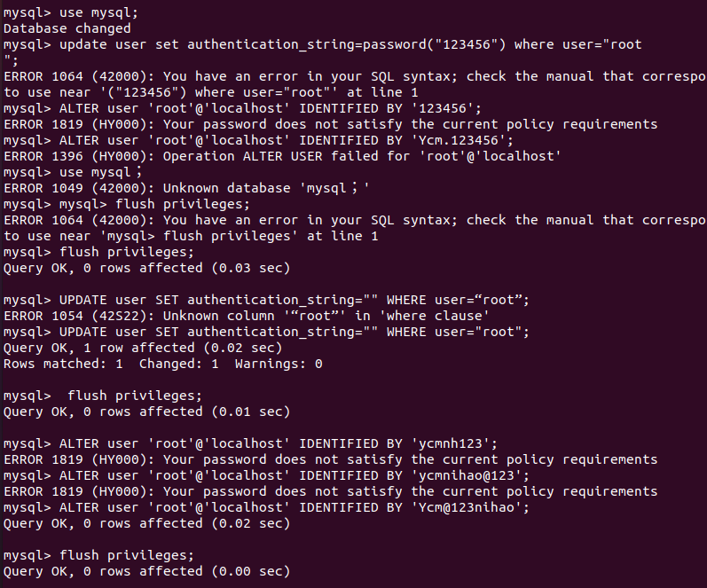Click 'Query OK, 1 row affected' line

pyautogui.click(x=143, y=349)
